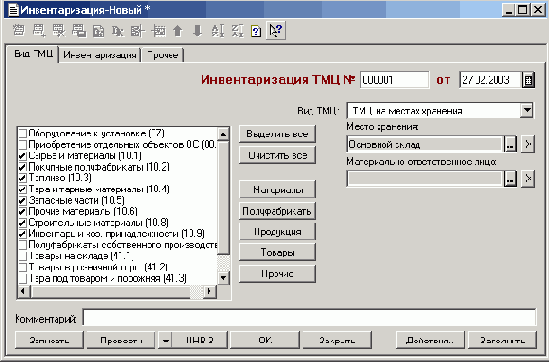Viewport: 549px width, 362px height.
Task: Click the Dt/Kt postings toolbar icon
Action: 118,31
